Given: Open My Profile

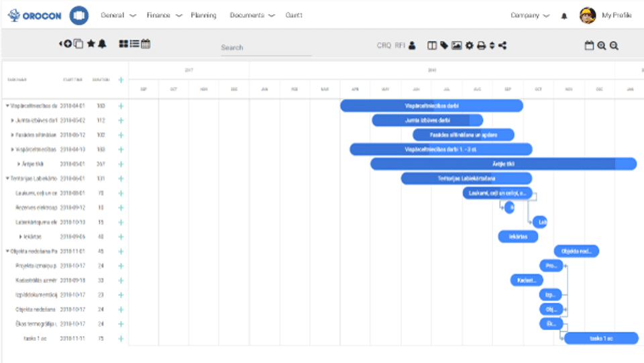Looking at the screenshot, I should coord(616,15).
